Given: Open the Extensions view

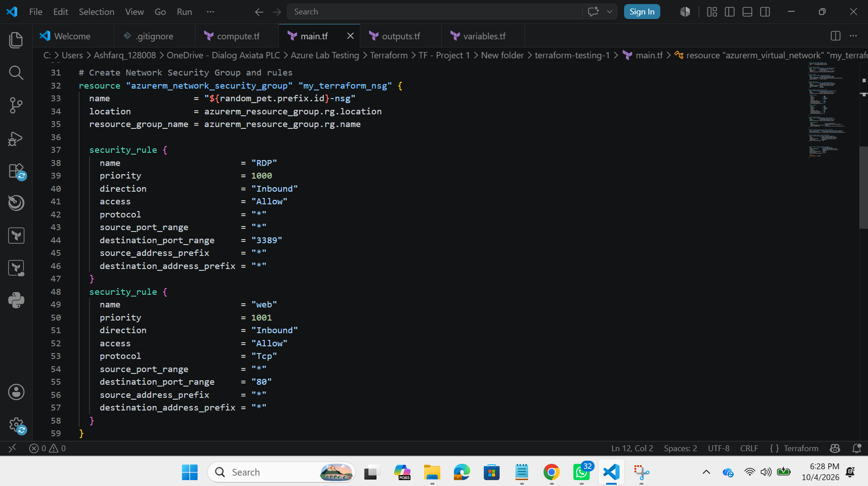Looking at the screenshot, I should 16,171.
